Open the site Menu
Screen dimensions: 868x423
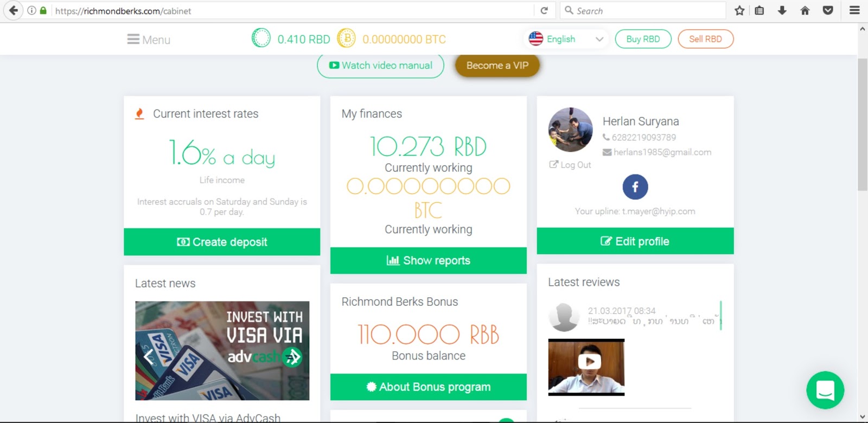point(149,40)
